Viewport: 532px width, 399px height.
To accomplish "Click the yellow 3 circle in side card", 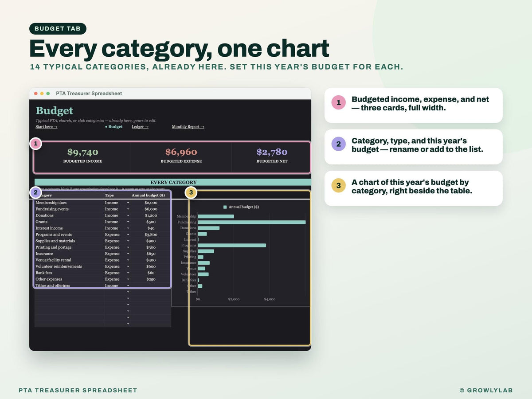I will 339,186.
